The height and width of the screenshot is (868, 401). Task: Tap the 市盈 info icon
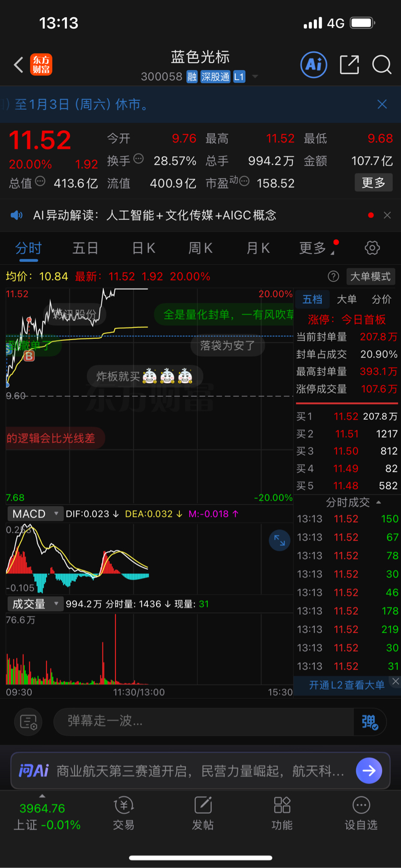tap(244, 182)
